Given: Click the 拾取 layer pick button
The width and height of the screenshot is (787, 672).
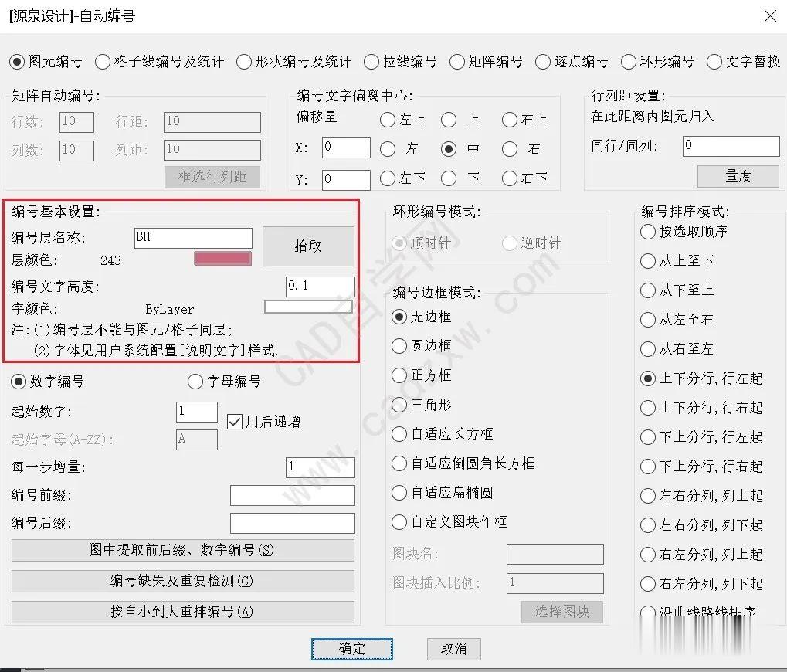Looking at the screenshot, I should pyautogui.click(x=307, y=246).
